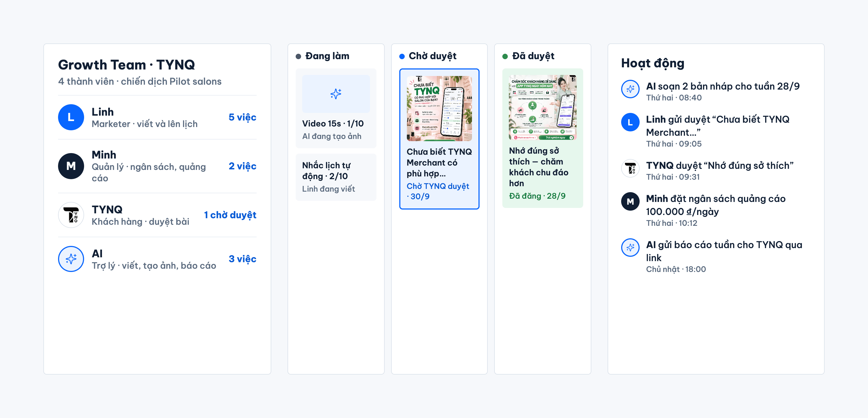Click 'Đã đăng · 28/9' status text
The height and width of the screenshot is (418, 868).
point(537,196)
